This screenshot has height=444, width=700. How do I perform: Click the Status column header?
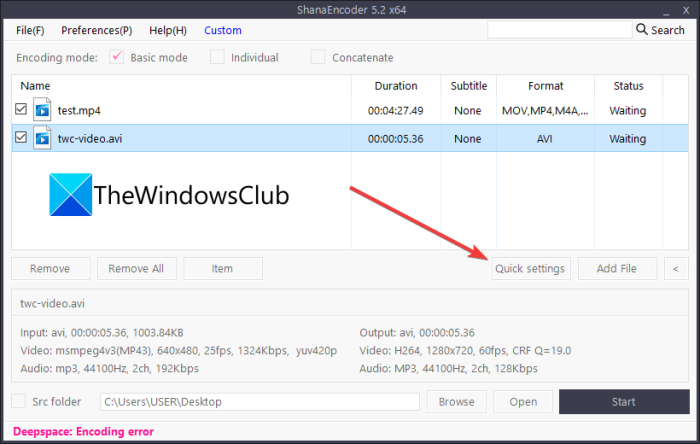coord(628,86)
